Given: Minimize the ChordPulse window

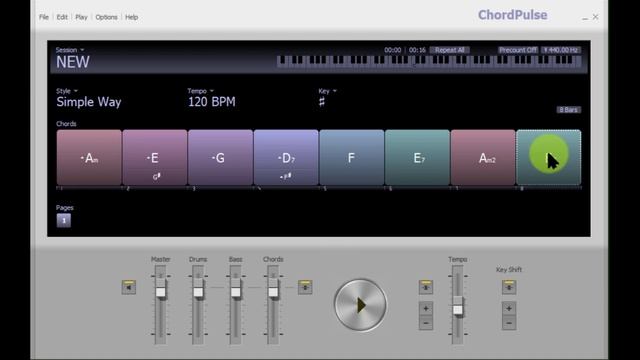Looking at the screenshot, I should pyautogui.click(x=585, y=18).
